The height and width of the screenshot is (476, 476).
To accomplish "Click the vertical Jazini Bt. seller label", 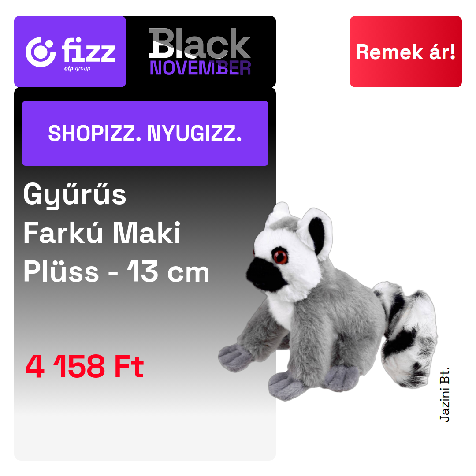I will point(445,394).
